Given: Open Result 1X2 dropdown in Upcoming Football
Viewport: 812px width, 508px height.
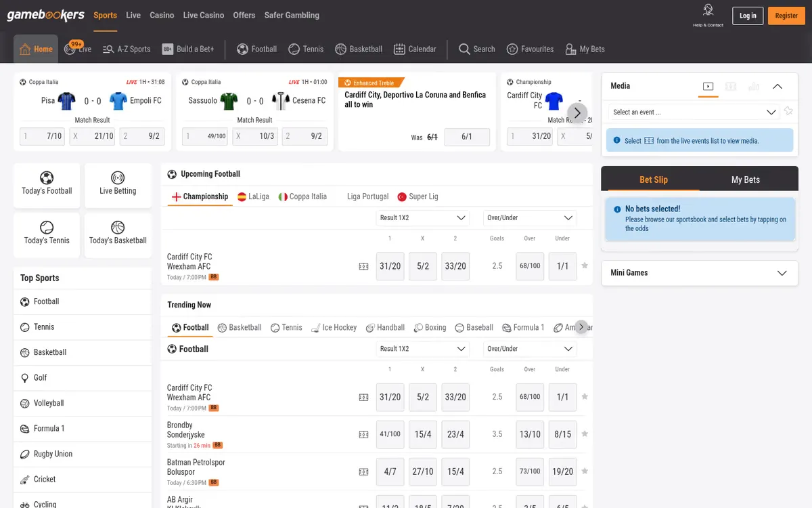Looking at the screenshot, I should 423,218.
